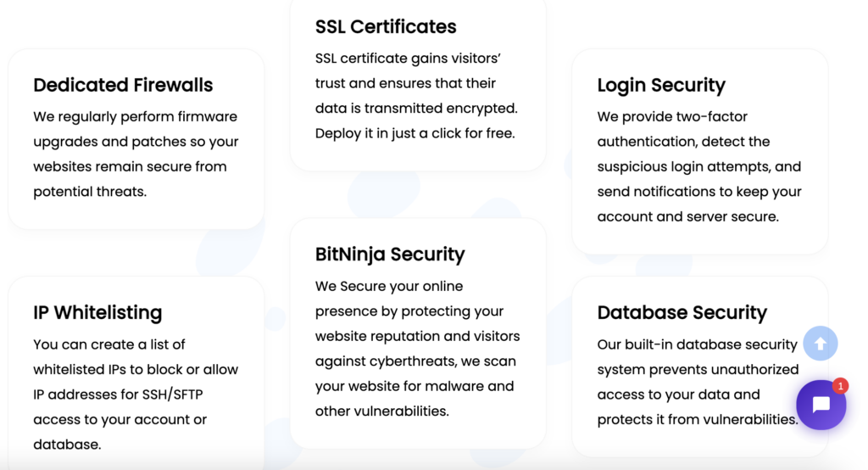Viewport: 868px width, 470px height.
Task: Click the database security description paragraph
Action: [698, 382]
